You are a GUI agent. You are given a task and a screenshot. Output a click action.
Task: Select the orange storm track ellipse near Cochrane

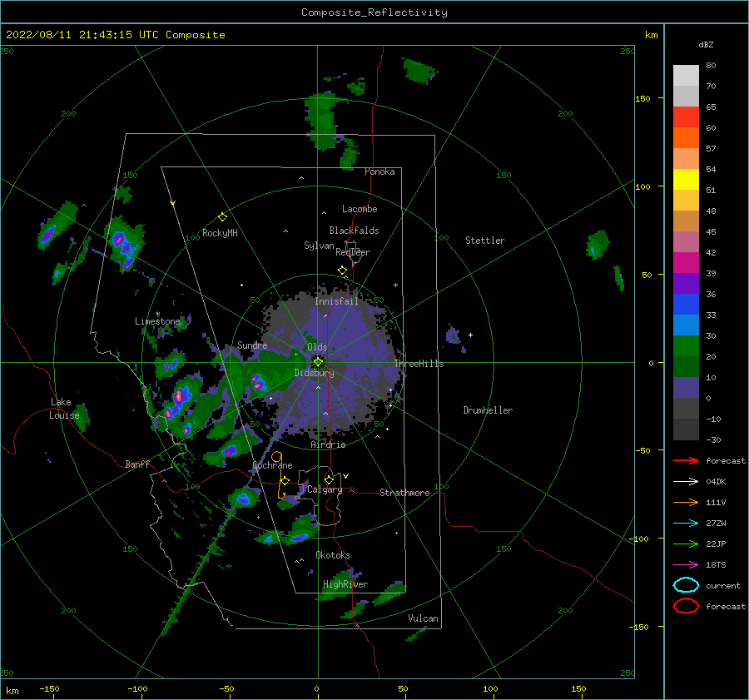[276, 457]
